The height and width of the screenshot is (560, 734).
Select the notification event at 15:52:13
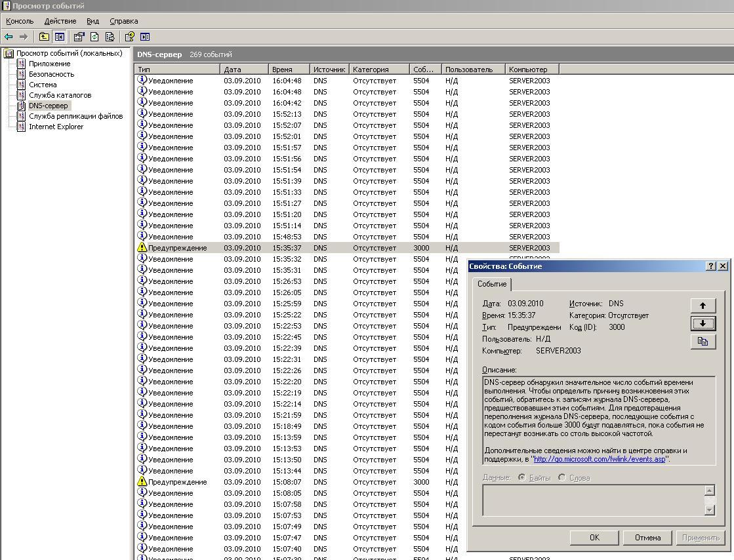tap(347, 114)
